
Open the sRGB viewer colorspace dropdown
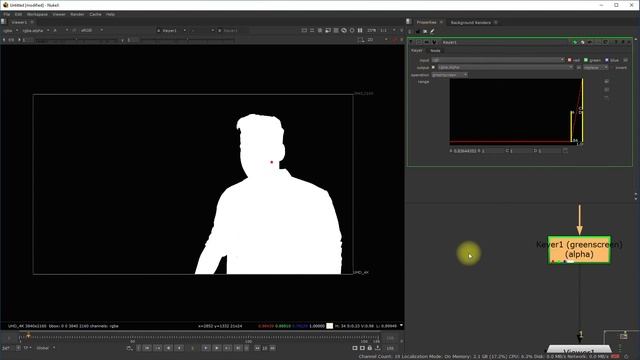pos(92,30)
